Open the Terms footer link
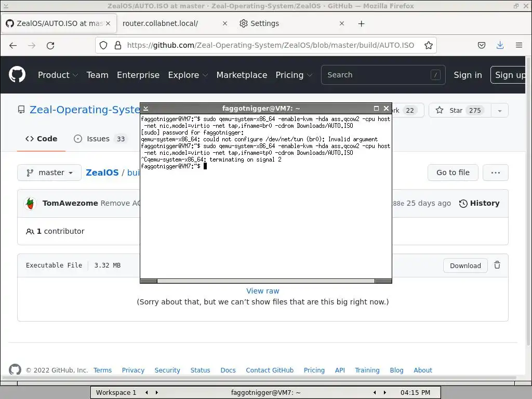Image resolution: width=532 pixels, height=399 pixels. pos(102,370)
